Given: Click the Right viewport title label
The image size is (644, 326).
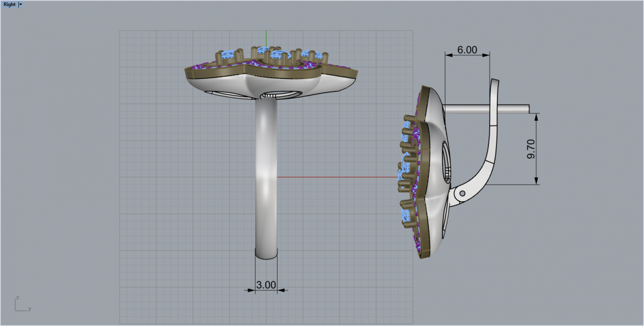Looking at the screenshot, I should (x=9, y=4).
